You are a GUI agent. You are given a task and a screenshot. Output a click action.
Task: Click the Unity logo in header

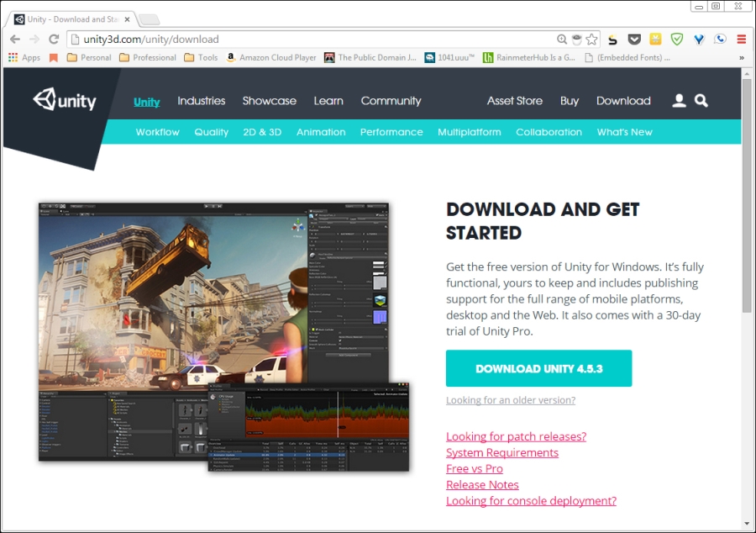[65, 101]
